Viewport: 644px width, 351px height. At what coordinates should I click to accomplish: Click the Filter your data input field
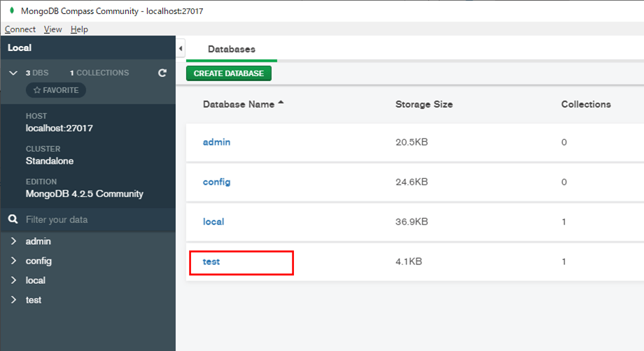pyautogui.click(x=91, y=220)
